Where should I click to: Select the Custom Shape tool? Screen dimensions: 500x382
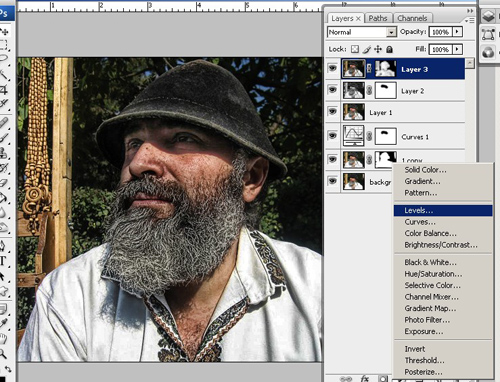(3, 291)
